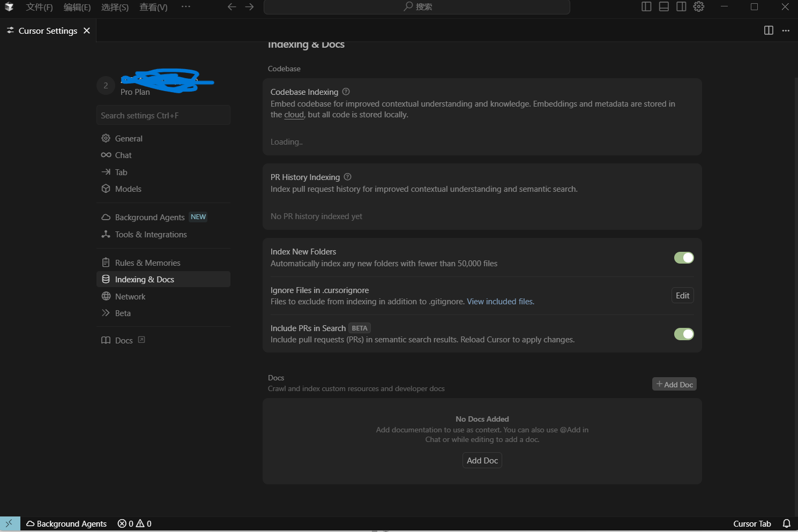Show help for PR History Indexing
This screenshot has width=798, height=532.
point(347,177)
